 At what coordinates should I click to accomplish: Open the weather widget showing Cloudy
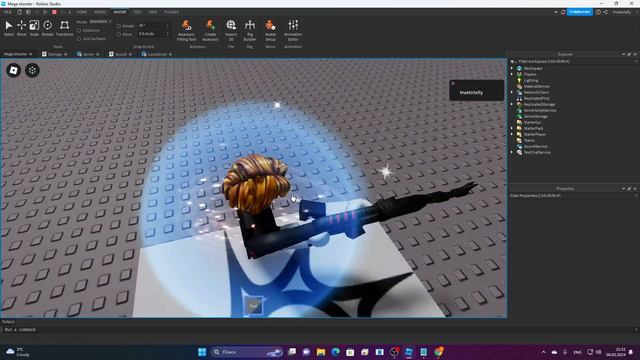click(18, 352)
